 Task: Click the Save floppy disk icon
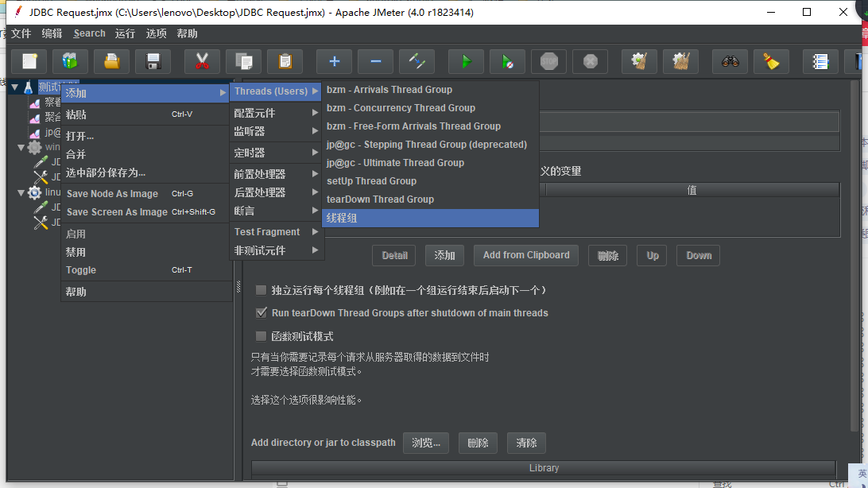pos(153,61)
